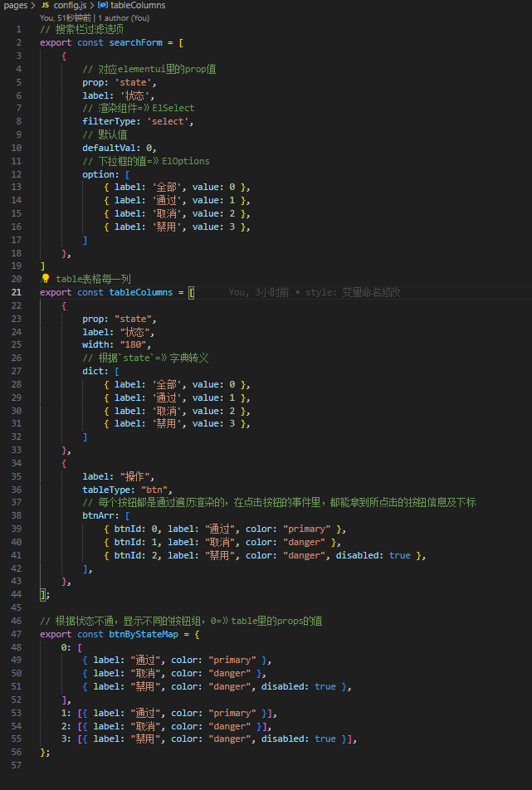This screenshot has height=790, width=532.
Task: Click the comment mentioning ElOptions
Action: [x=146, y=161]
